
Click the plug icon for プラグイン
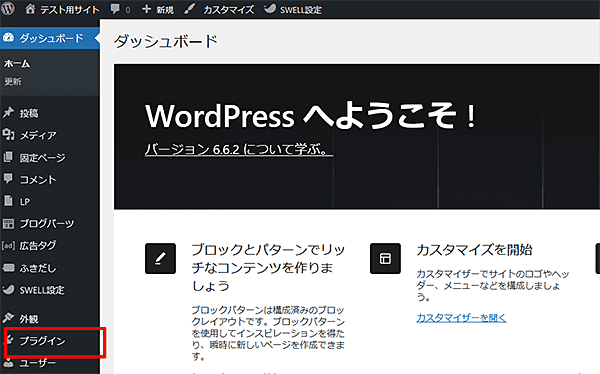pos(9,340)
